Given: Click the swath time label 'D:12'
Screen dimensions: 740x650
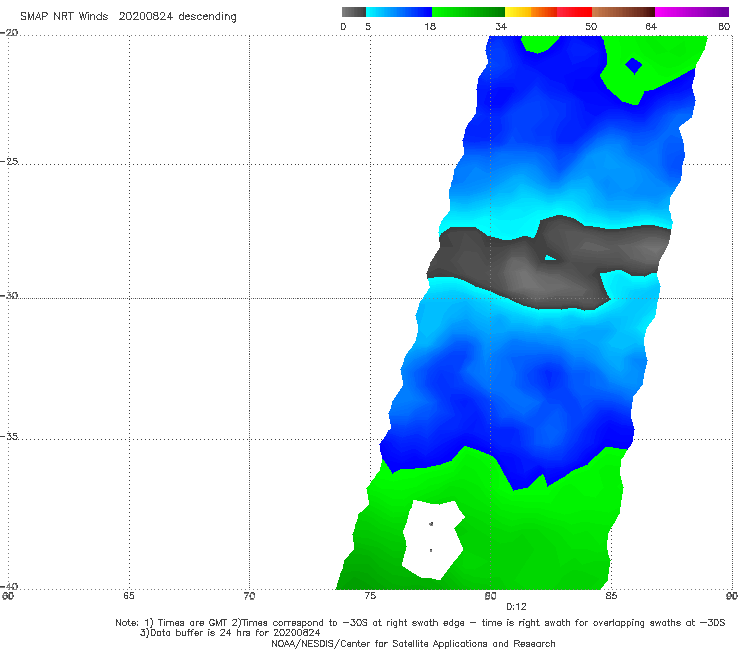Looking at the screenshot, I should coord(516,607).
